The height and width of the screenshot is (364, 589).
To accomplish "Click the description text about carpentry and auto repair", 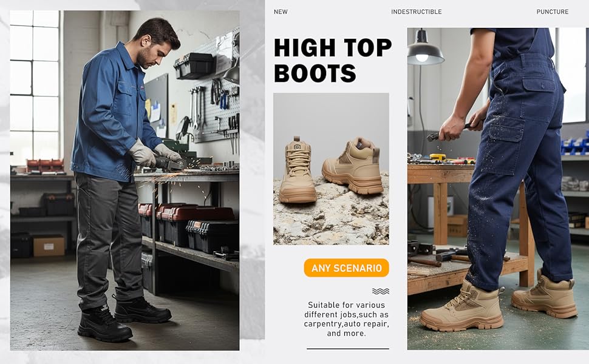I will (347, 319).
